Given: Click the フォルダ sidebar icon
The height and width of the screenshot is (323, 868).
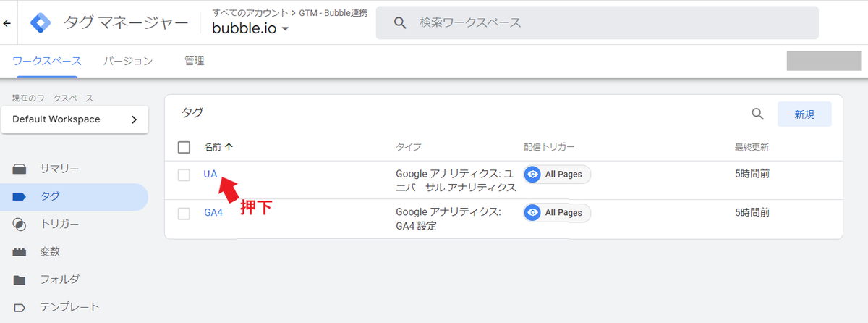Looking at the screenshot, I should 20,280.
